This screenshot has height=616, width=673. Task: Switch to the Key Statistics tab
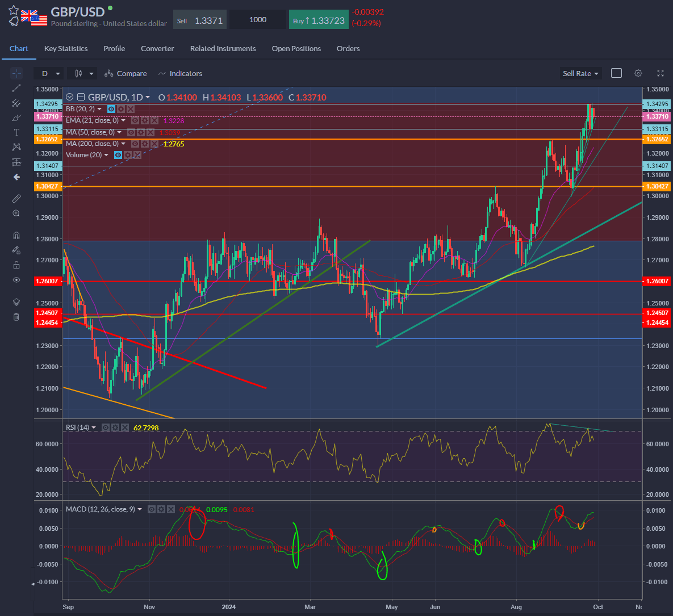coord(66,48)
